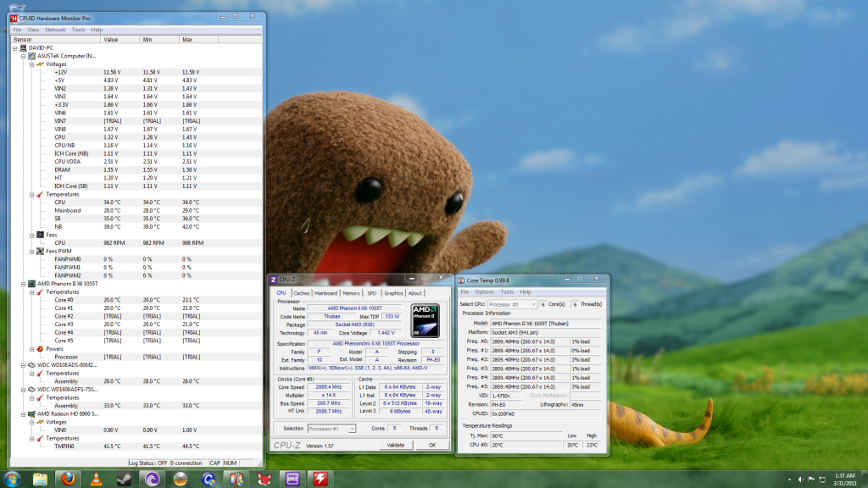
Task: Collapse the AMD Phenom II X6 1055T node
Action: click(x=23, y=284)
